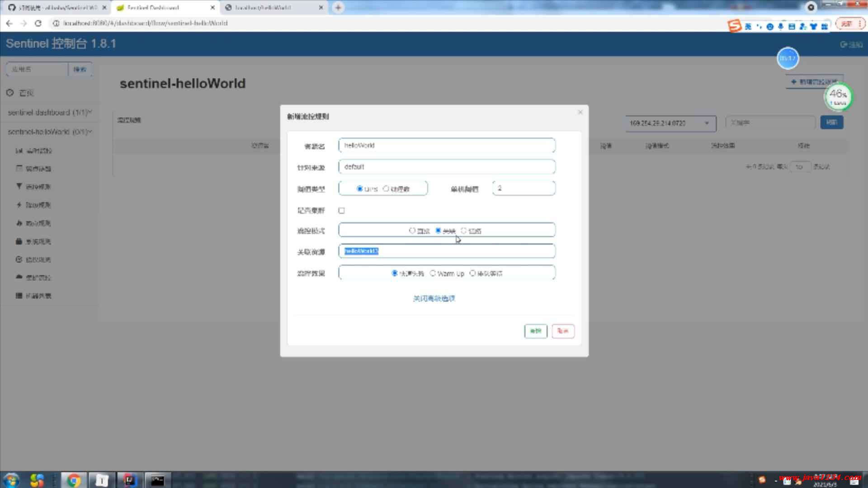The image size is (868, 488).
Task: Click the page size field showing 10
Action: pyautogui.click(x=800, y=167)
